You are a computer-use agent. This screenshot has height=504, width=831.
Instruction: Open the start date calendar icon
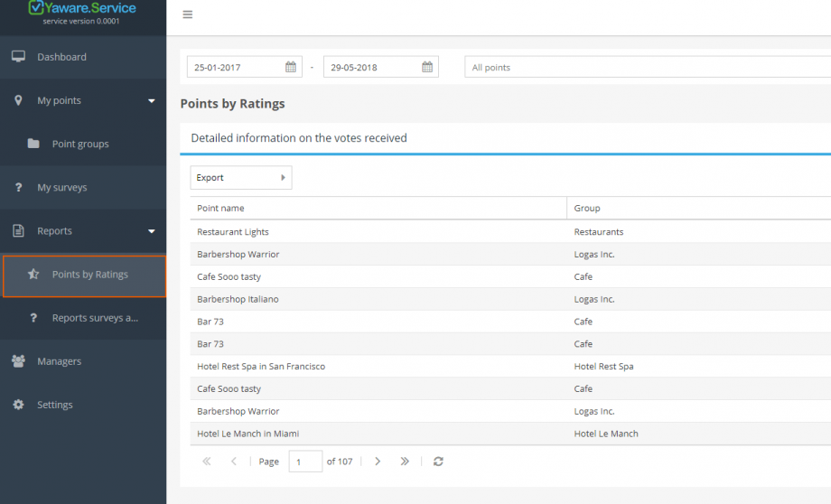pos(291,67)
